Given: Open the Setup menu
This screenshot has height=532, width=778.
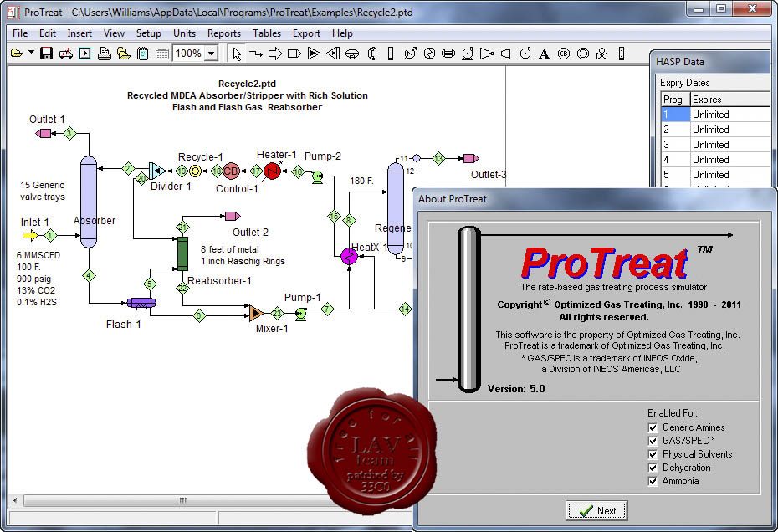Looking at the screenshot, I should click(x=148, y=33).
